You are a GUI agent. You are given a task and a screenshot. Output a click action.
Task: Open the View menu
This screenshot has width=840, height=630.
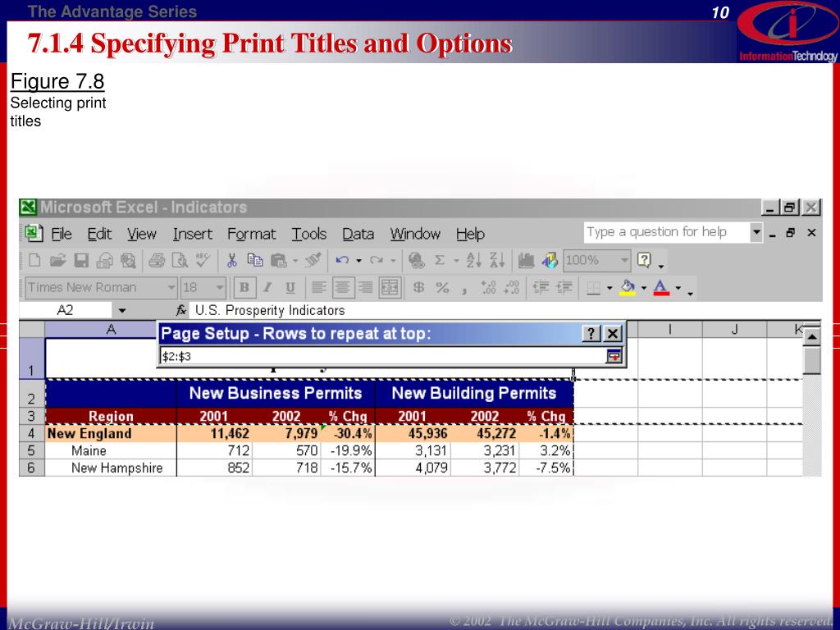click(x=141, y=234)
